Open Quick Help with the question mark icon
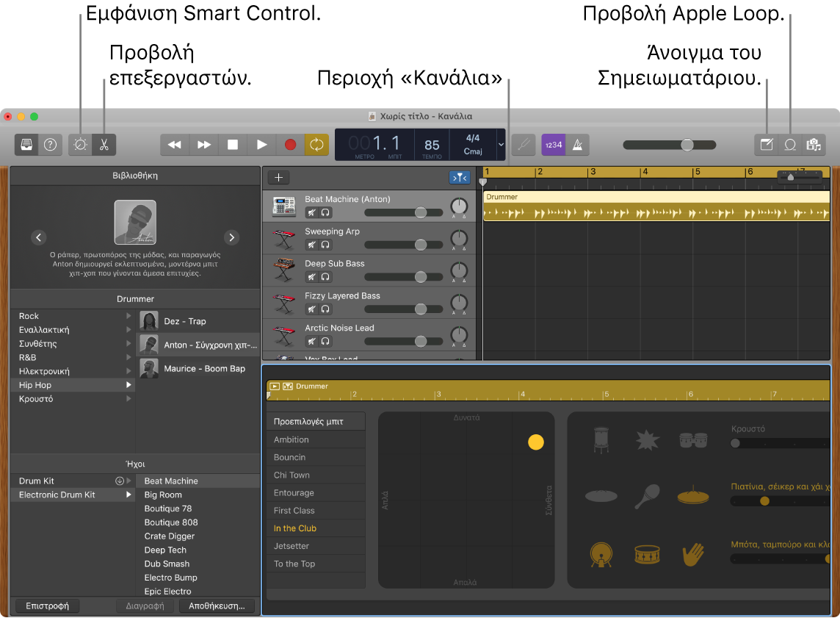Viewport: 840px width, 618px height. pyautogui.click(x=49, y=145)
